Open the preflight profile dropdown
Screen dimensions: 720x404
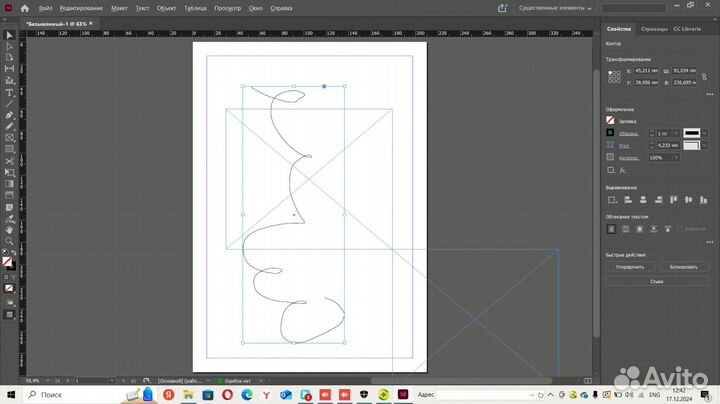[x=208, y=381]
